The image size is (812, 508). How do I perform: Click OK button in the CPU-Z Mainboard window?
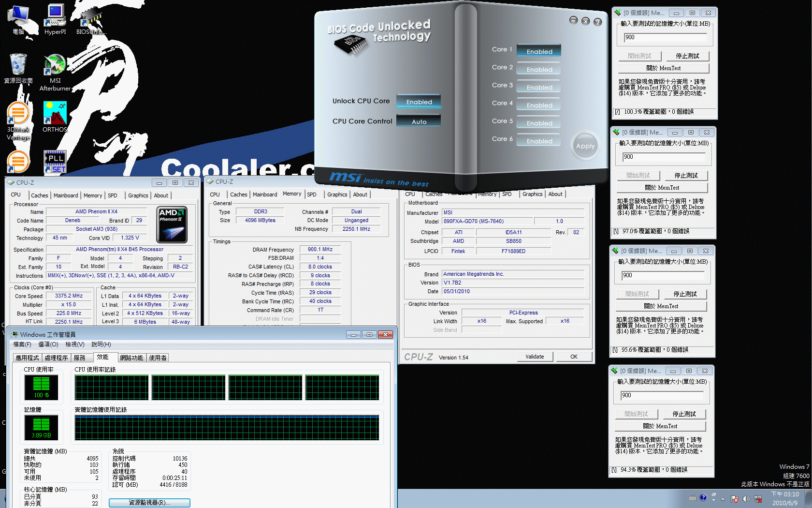574,357
